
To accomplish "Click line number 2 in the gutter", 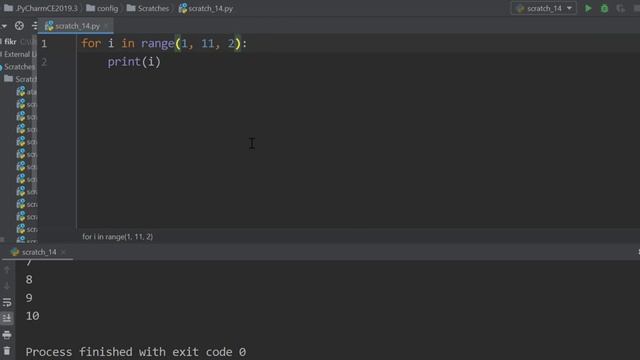I will (x=44, y=62).
